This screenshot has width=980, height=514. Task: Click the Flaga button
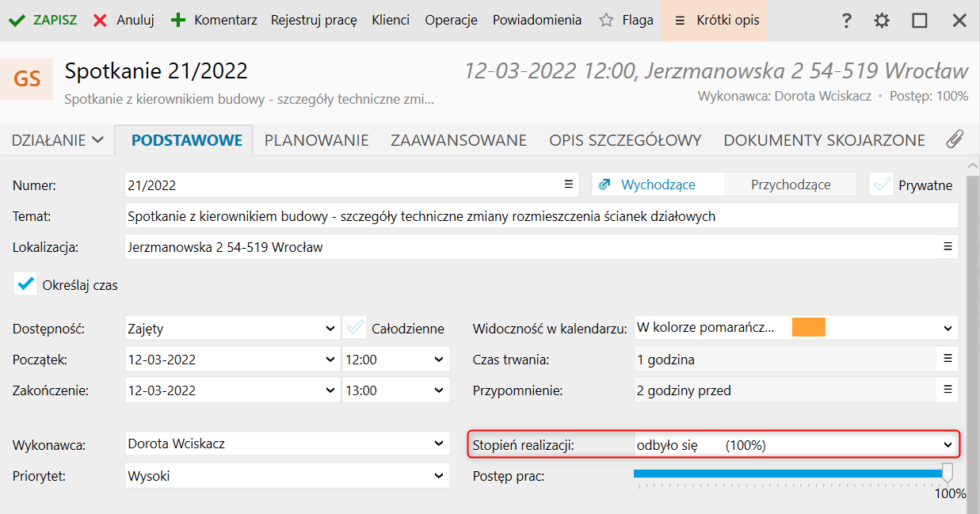coord(626,21)
